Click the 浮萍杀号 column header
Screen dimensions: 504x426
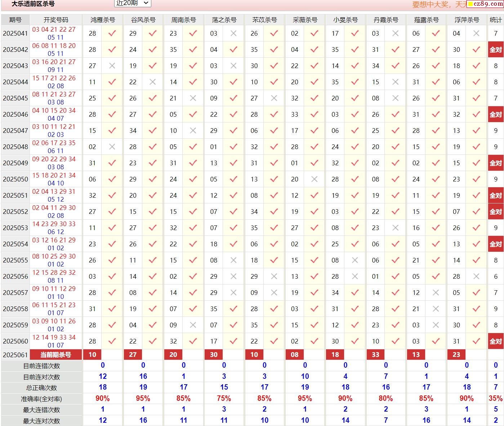467,20
